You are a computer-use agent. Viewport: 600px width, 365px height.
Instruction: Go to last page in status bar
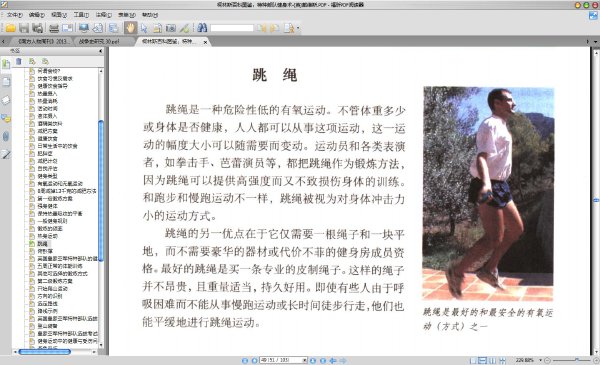323,360
